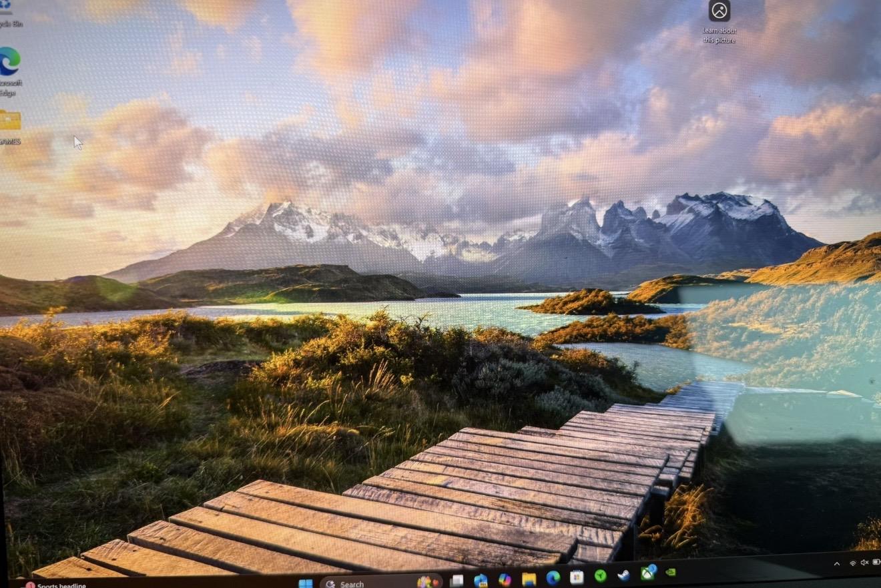Open Microsoft Store from the taskbar
The height and width of the screenshot is (588, 881).
(577, 577)
